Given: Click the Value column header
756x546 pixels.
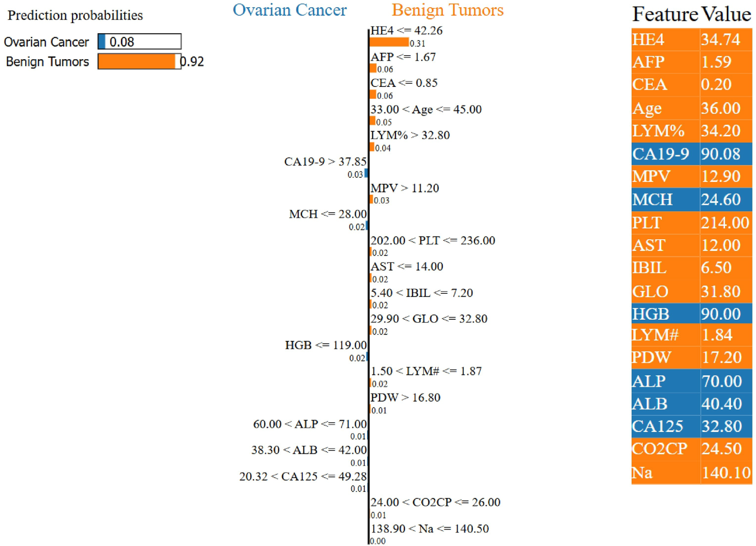Looking at the screenshot, I should click(x=726, y=14).
